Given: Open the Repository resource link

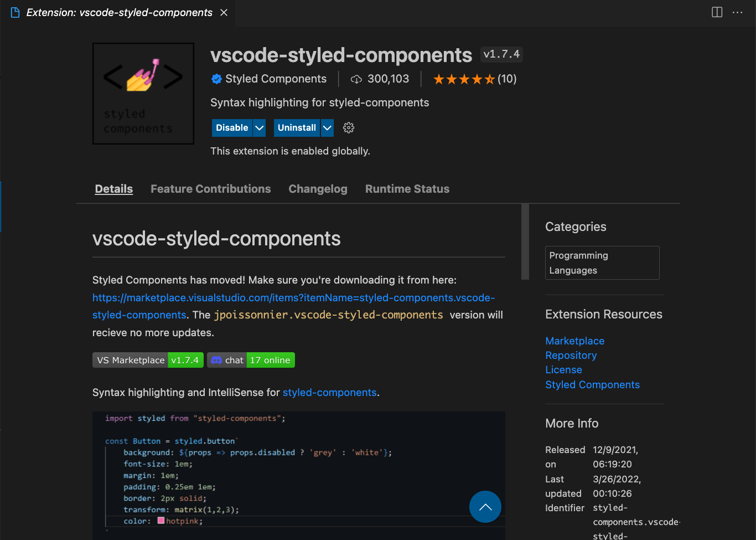Looking at the screenshot, I should 571,356.
